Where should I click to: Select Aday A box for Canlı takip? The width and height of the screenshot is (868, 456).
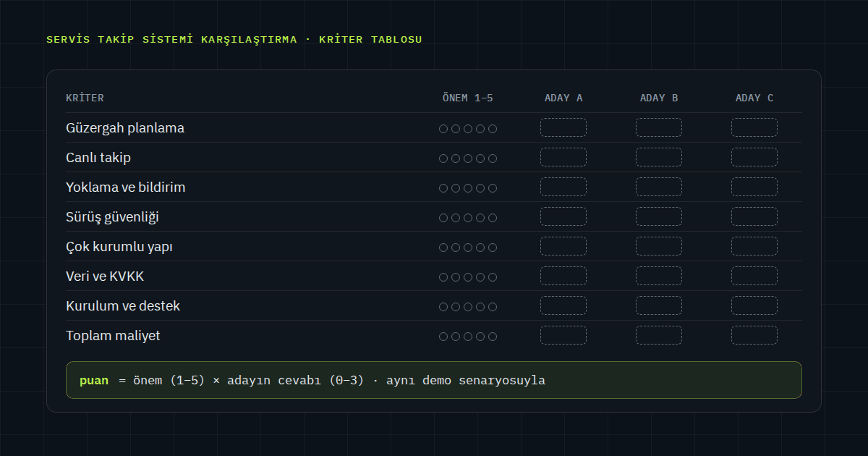tap(563, 157)
